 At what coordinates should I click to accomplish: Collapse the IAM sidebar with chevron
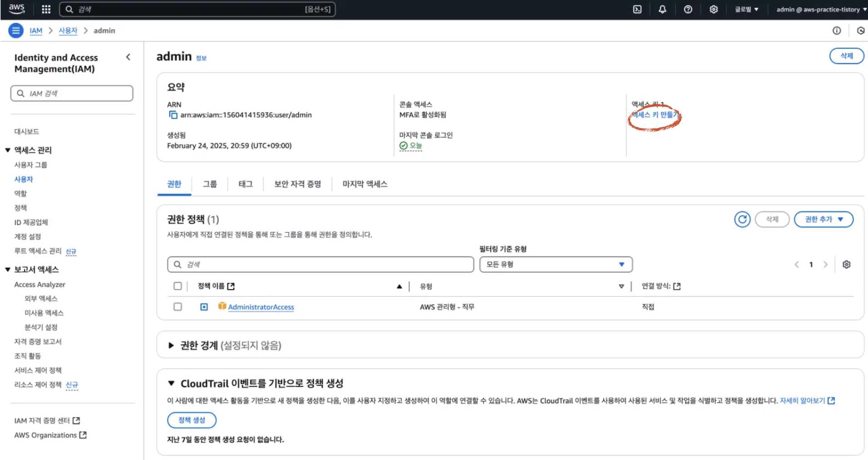point(128,57)
